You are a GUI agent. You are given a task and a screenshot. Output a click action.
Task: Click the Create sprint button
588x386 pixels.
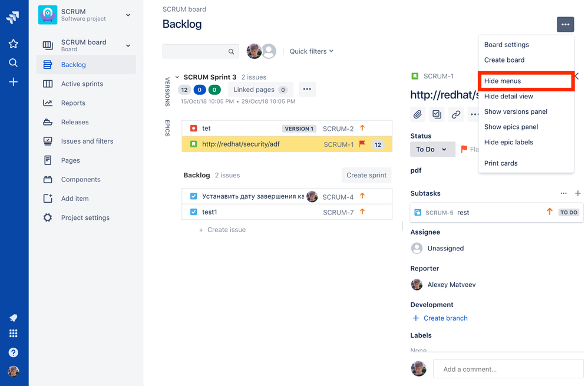pos(366,175)
